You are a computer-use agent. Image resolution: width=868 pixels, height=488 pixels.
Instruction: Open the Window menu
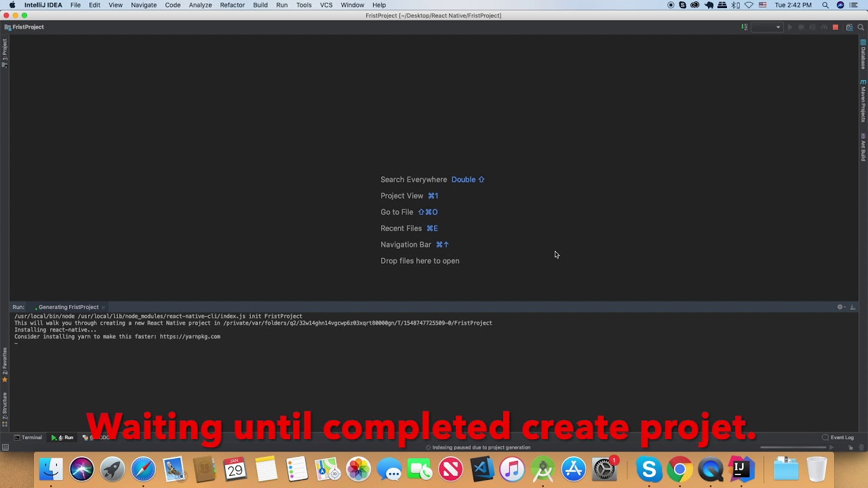tap(353, 5)
